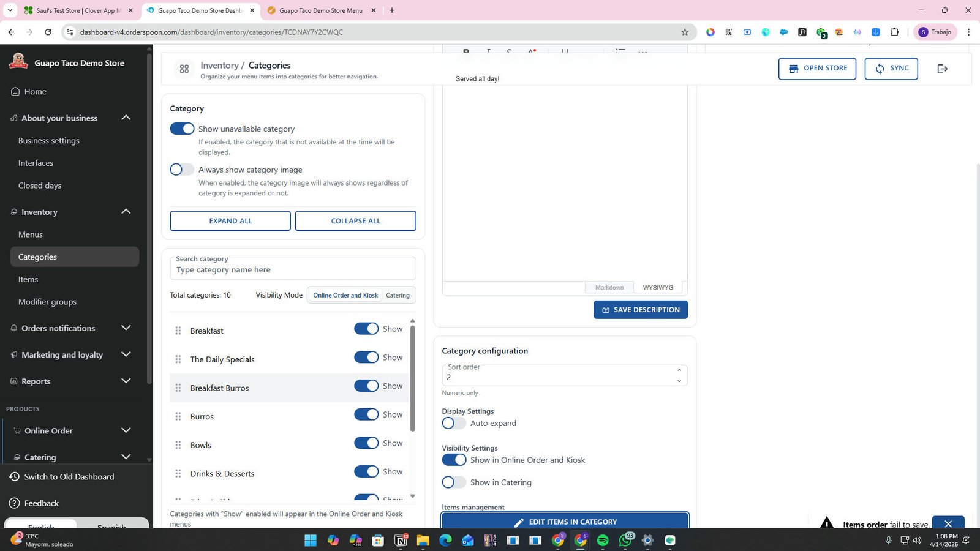Click the logout icon in header

coord(942,69)
